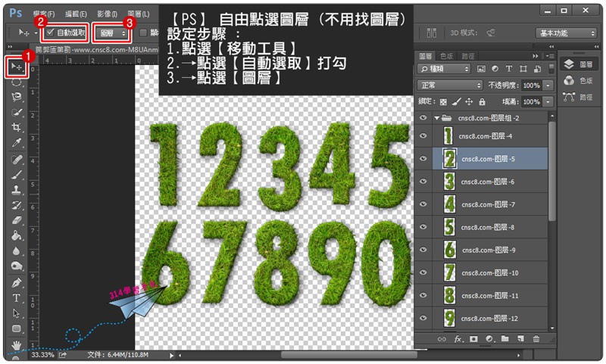Click the link layers icon
This screenshot has height=364, width=606.
442,339
